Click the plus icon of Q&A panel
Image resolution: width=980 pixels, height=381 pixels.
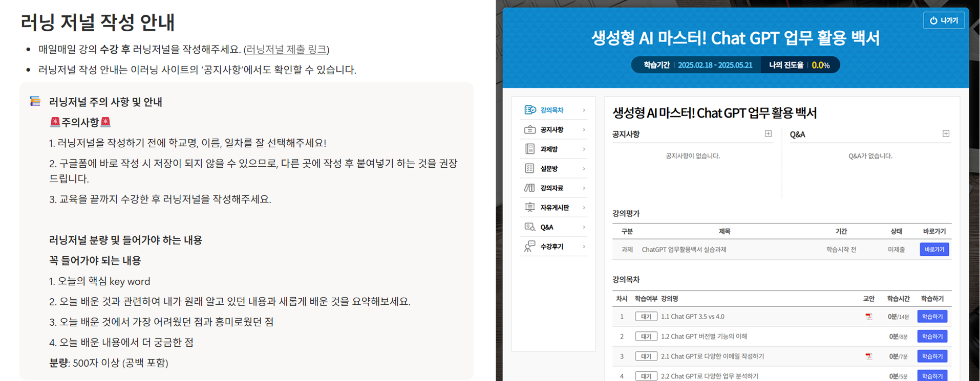(946, 133)
